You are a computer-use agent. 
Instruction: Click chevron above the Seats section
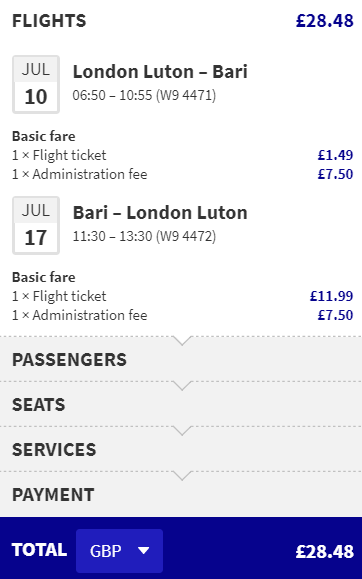pyautogui.click(x=182, y=386)
